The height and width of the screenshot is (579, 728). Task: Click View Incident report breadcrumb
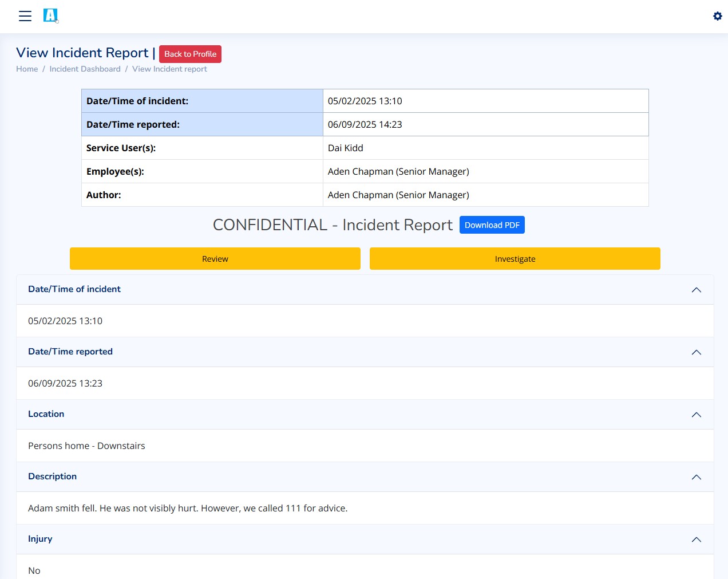tap(169, 69)
